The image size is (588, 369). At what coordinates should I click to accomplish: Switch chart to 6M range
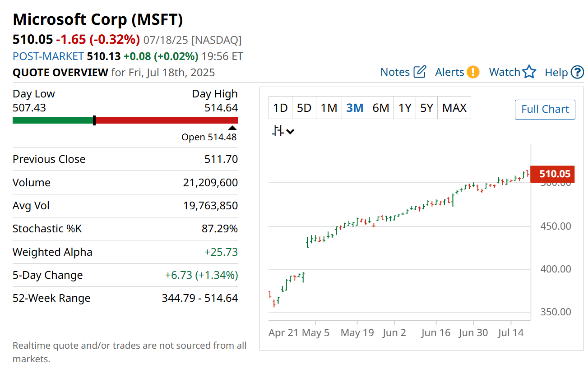[380, 108]
